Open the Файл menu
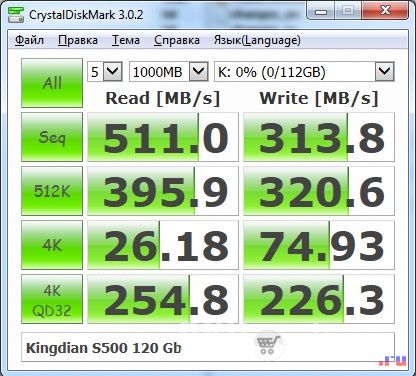 (29, 40)
